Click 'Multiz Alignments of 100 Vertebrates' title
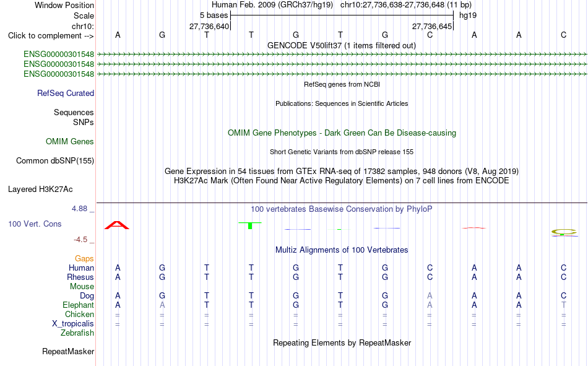588x366 pixels. click(342, 250)
